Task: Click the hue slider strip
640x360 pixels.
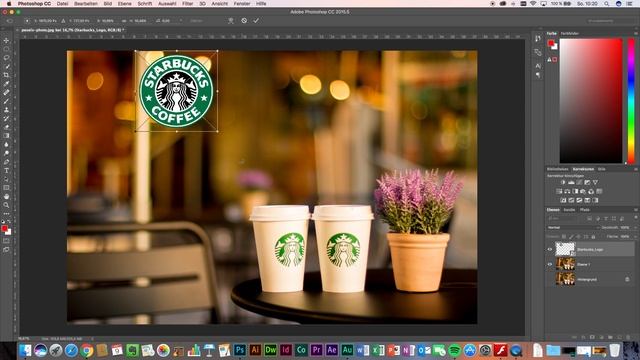Action: click(631, 101)
